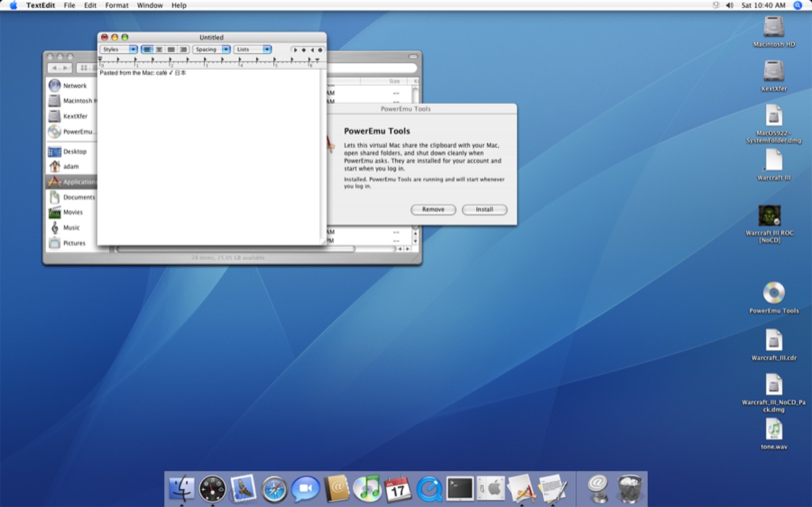This screenshot has width=812, height=507.
Task: Launch Safari from the Dock
Action: pyautogui.click(x=274, y=488)
